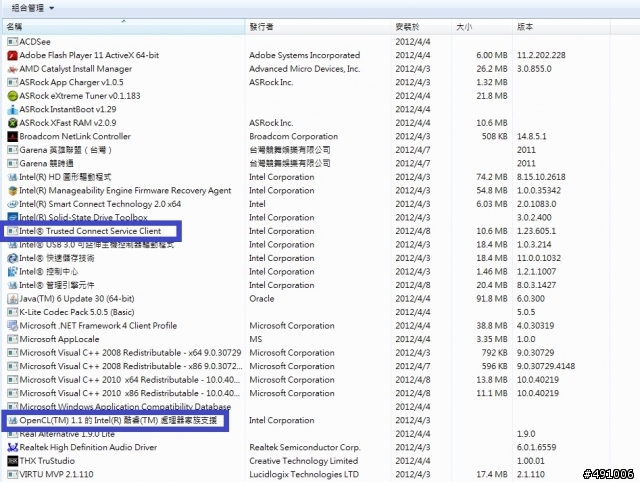
Task: Open the 組合管理 dropdown menu
Action: (x=33, y=8)
